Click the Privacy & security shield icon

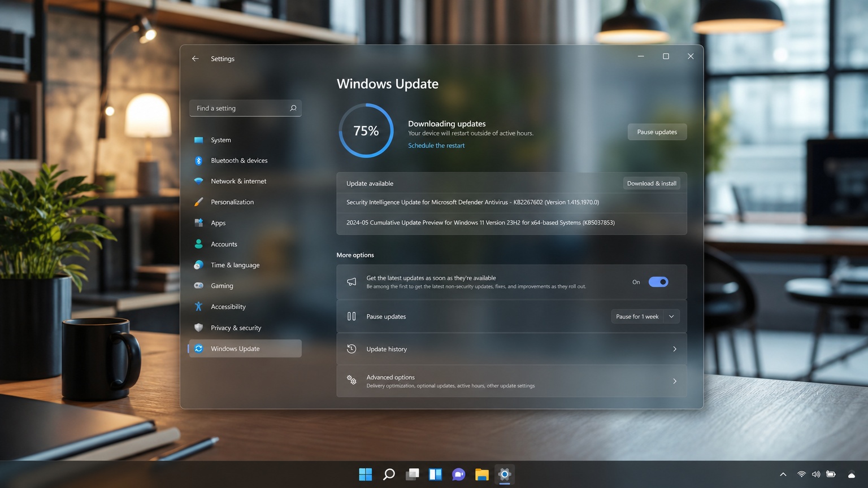coord(198,328)
